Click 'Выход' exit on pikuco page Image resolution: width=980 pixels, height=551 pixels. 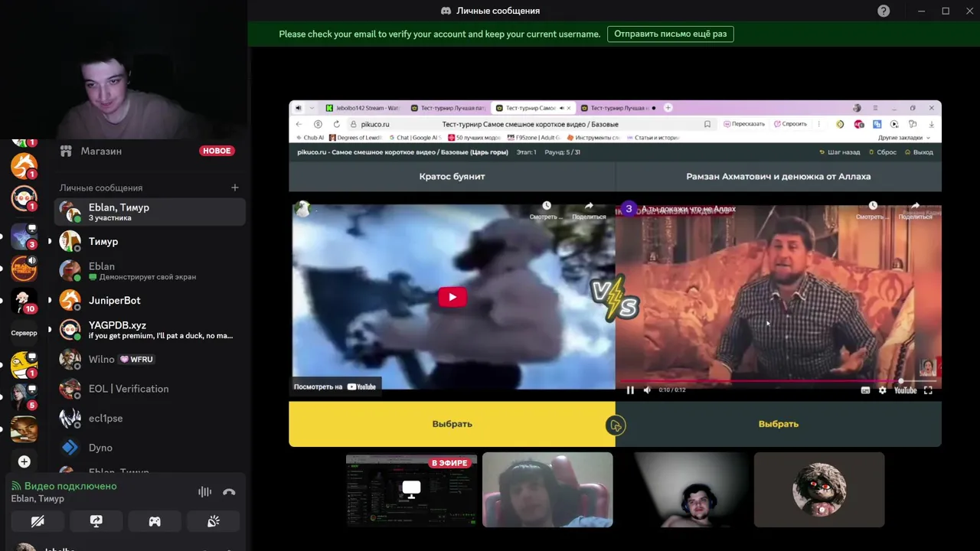[x=919, y=152]
